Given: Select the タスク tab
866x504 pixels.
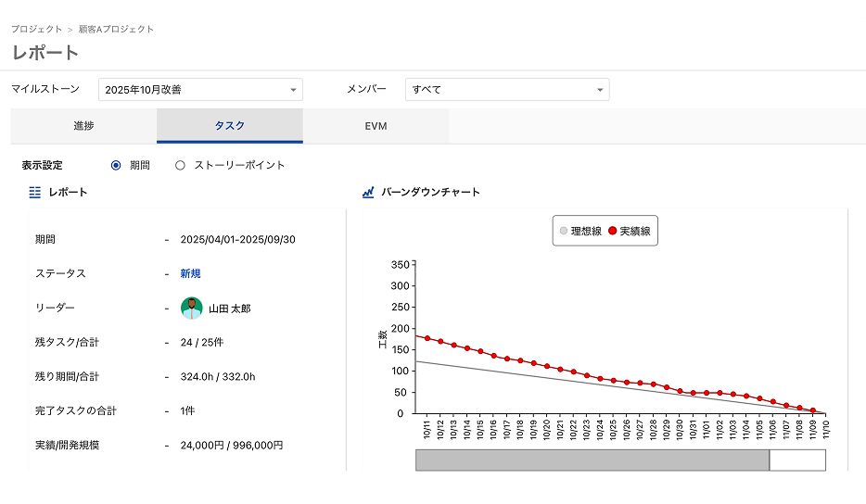Looking at the screenshot, I should pyautogui.click(x=229, y=126).
